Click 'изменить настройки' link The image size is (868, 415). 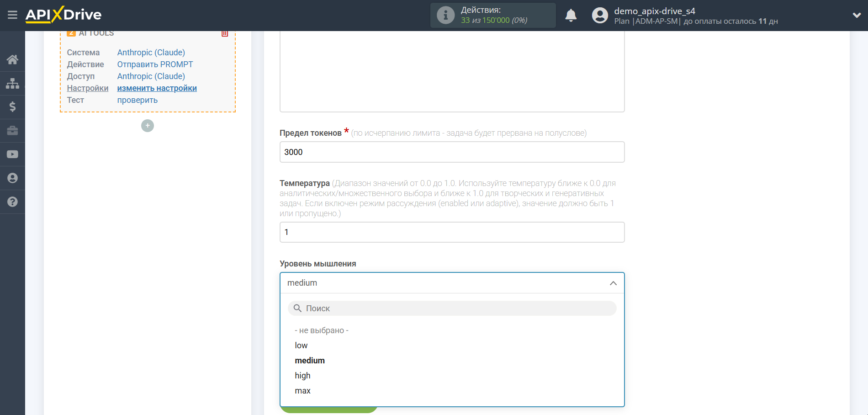tap(157, 88)
